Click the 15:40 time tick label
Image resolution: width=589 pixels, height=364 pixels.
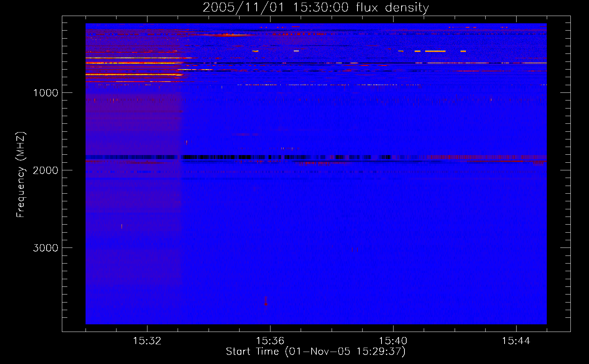point(393,341)
